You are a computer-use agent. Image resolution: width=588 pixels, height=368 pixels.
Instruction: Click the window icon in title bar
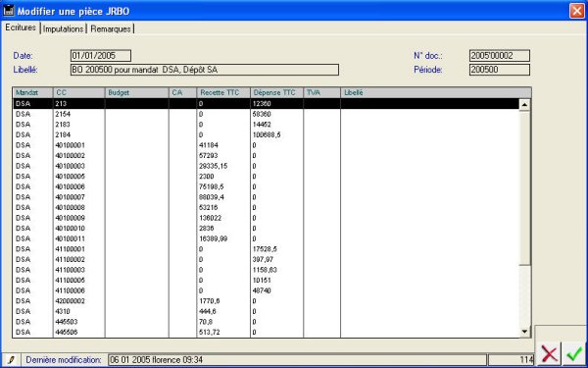pyautogui.click(x=9, y=11)
